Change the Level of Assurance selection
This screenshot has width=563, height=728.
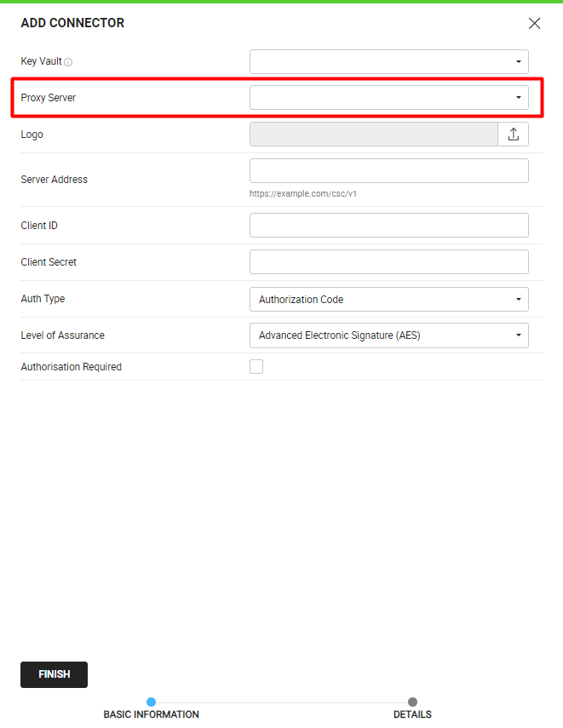pyautogui.click(x=389, y=335)
